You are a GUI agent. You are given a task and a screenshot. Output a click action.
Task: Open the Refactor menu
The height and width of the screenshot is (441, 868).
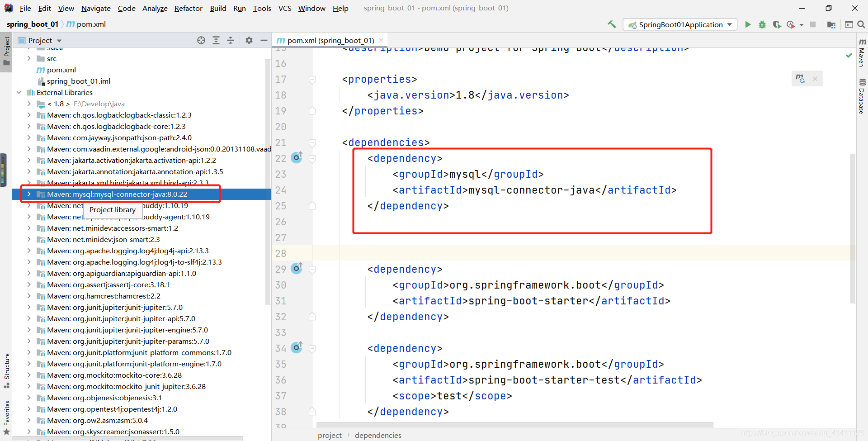189,8
